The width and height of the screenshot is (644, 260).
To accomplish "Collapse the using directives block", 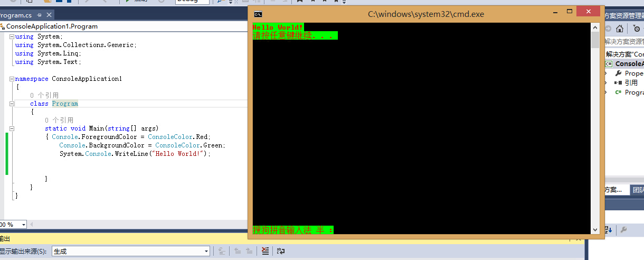I will (12, 36).
